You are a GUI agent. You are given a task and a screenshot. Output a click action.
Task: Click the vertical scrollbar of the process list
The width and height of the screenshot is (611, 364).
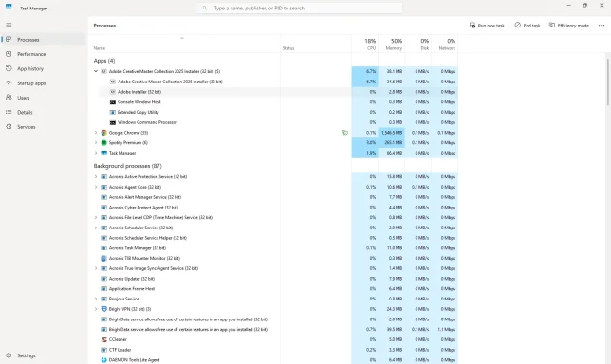pos(607,82)
